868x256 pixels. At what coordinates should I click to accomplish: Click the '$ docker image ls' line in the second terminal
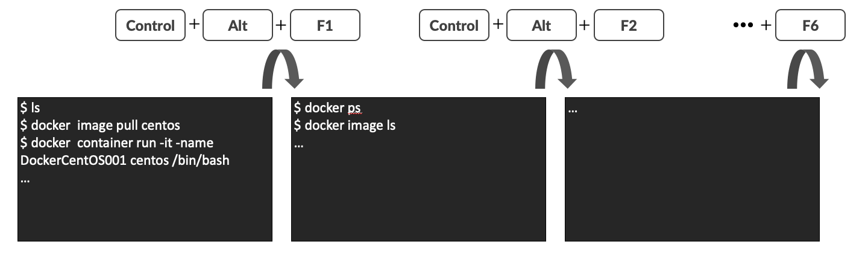pos(344,126)
